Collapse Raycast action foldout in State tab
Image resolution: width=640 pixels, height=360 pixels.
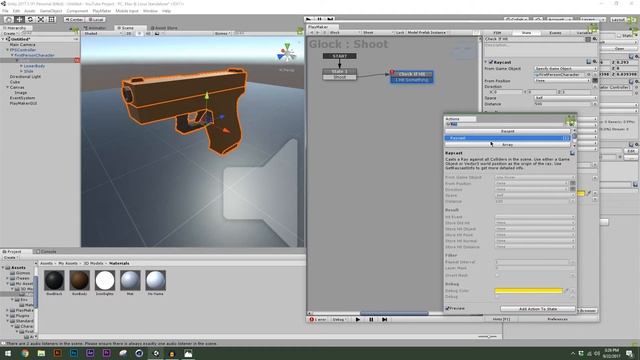point(486,62)
